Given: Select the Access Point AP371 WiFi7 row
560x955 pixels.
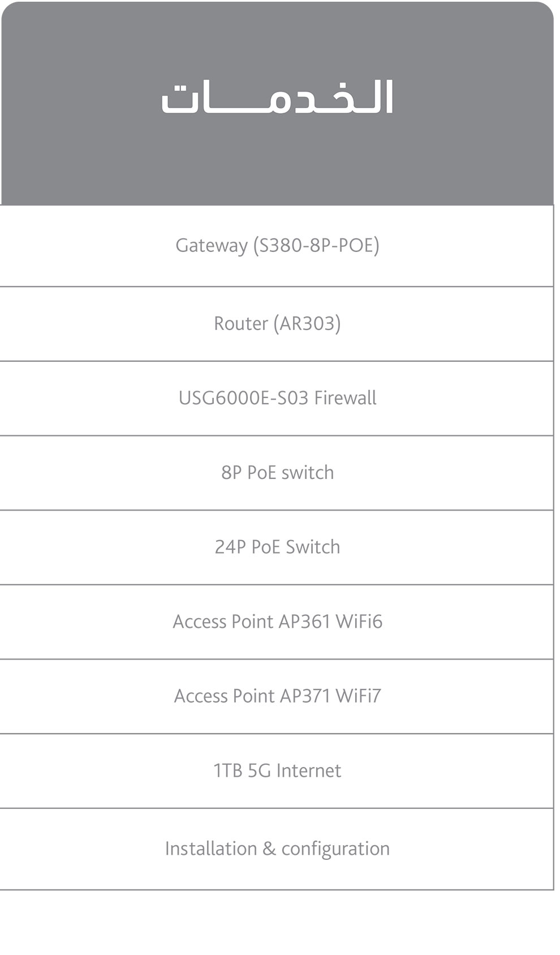Looking at the screenshot, I should tap(277, 696).
